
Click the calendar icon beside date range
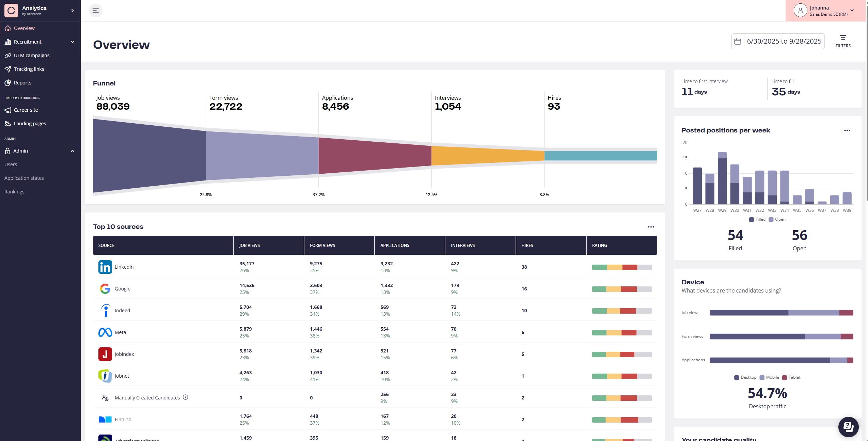(x=738, y=41)
